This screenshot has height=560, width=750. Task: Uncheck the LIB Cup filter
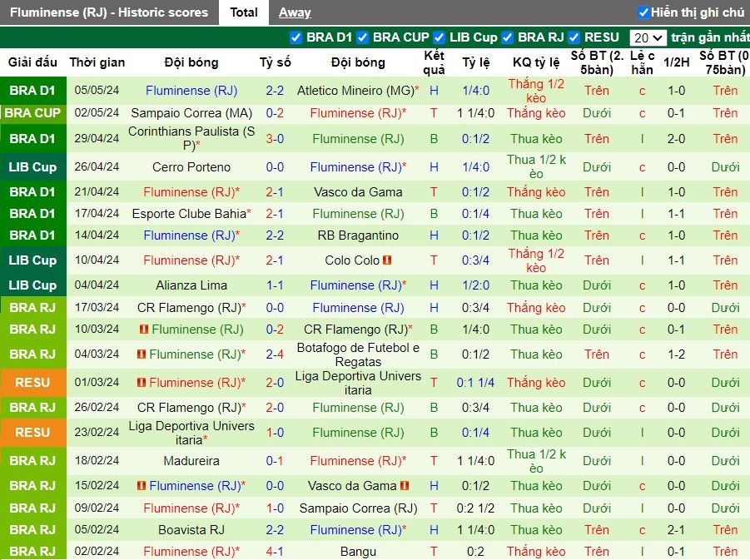click(439, 37)
